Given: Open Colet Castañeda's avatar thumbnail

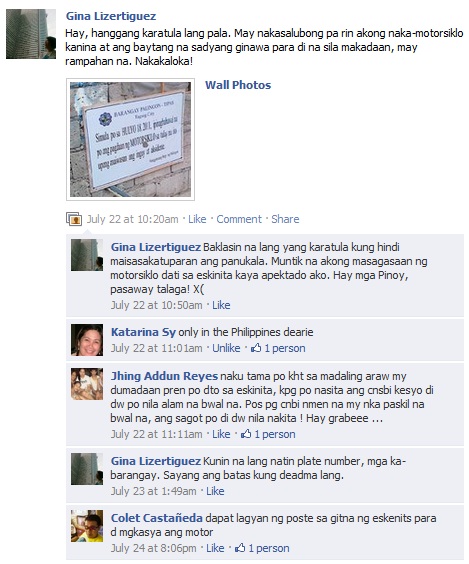Looking at the screenshot, I should pos(87,526).
